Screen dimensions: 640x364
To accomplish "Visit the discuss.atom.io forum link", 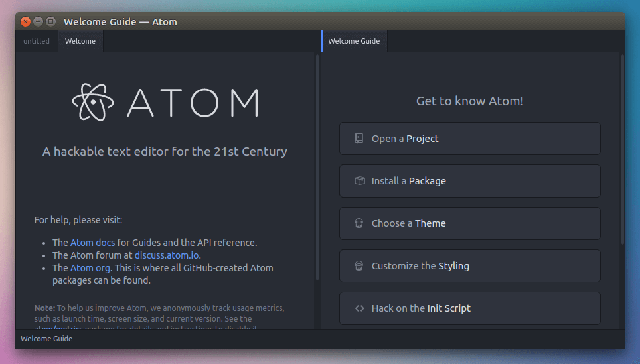I will pos(167,255).
